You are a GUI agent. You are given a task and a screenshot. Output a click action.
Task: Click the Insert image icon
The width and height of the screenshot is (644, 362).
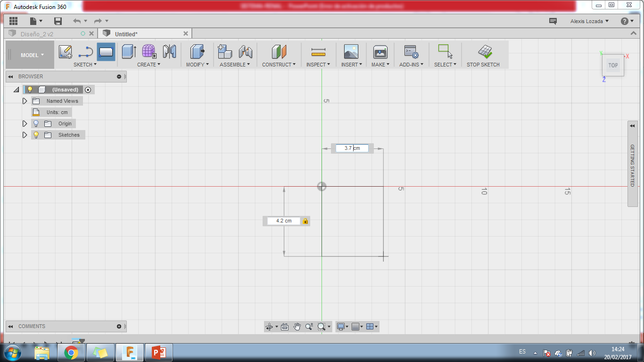click(351, 52)
